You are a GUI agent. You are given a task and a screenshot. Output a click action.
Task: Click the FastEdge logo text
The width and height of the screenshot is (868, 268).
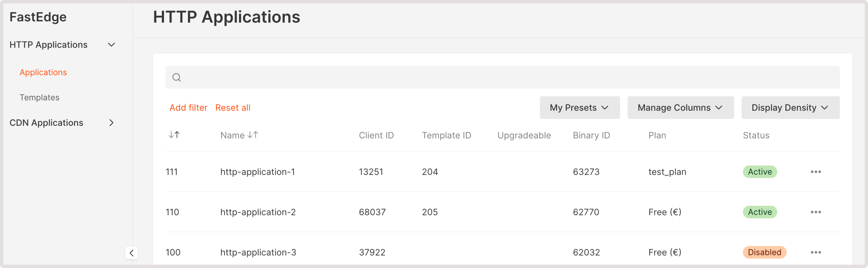point(38,17)
